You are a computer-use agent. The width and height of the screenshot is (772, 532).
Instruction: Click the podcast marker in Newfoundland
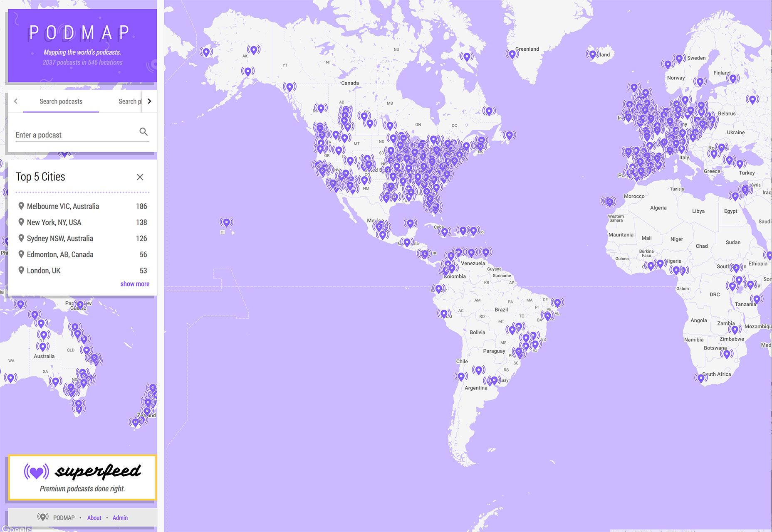click(x=509, y=135)
